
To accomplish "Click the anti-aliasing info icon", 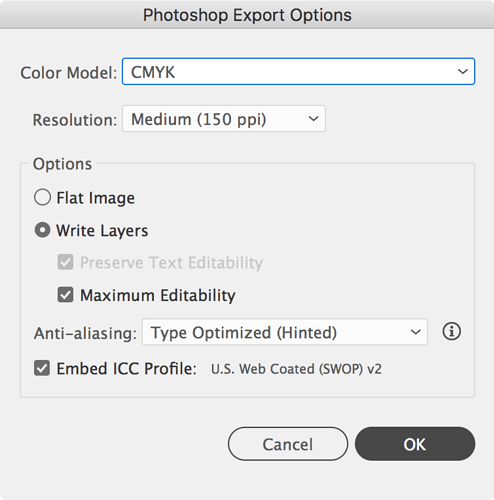I will [x=452, y=332].
